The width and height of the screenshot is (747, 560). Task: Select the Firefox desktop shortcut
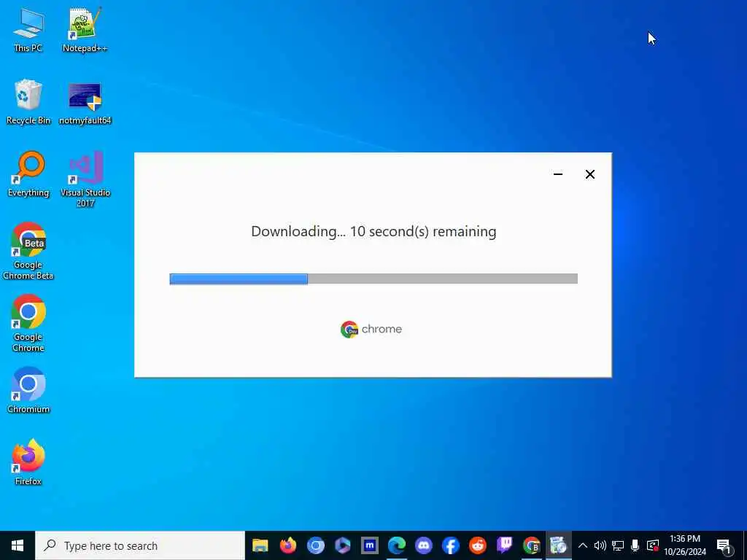click(28, 462)
